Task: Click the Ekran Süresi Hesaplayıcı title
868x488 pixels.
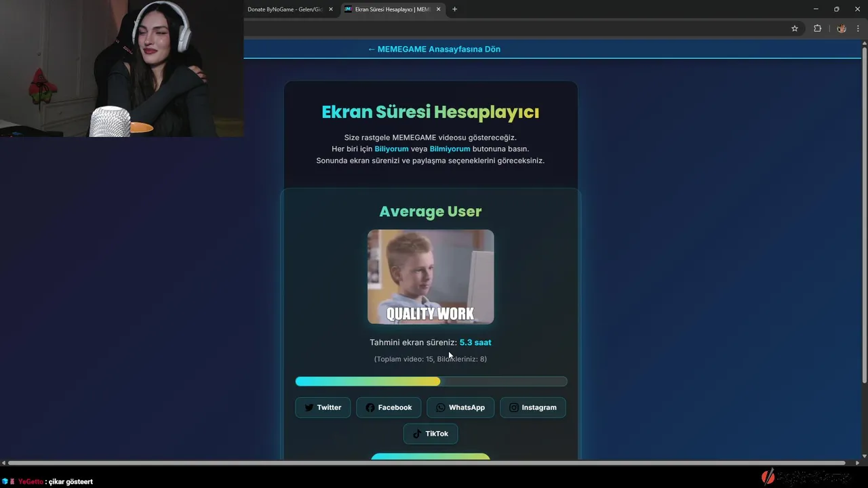Action: click(431, 112)
